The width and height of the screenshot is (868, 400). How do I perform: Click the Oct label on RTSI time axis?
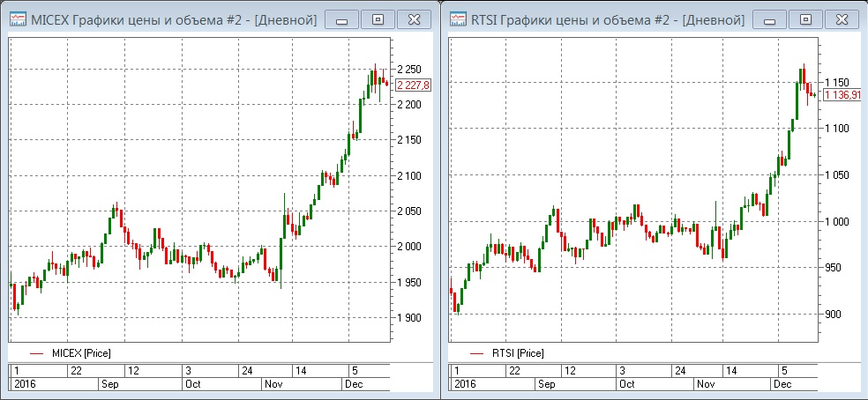pos(628,384)
